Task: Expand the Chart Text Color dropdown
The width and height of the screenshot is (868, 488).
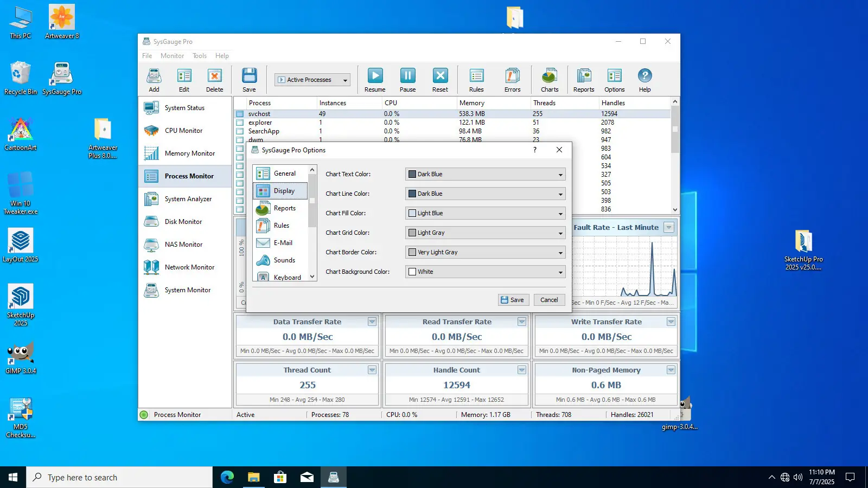Action: tap(560, 175)
